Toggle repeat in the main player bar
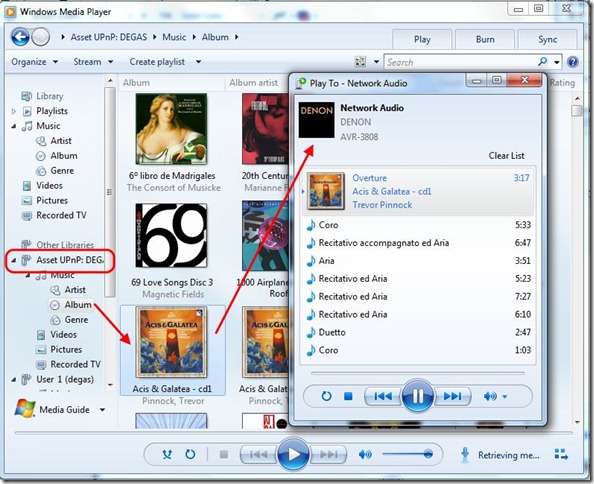The width and height of the screenshot is (594, 484). pyautogui.click(x=190, y=454)
